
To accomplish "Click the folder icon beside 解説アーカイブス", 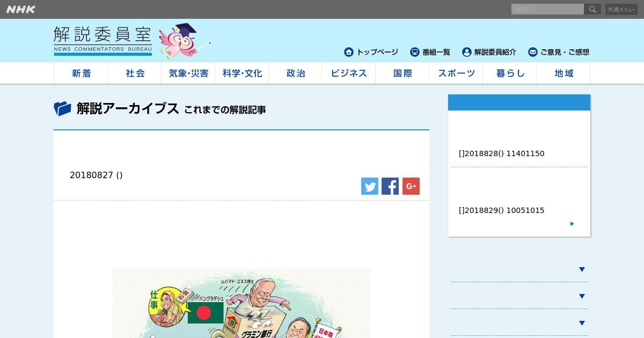I will [62, 109].
